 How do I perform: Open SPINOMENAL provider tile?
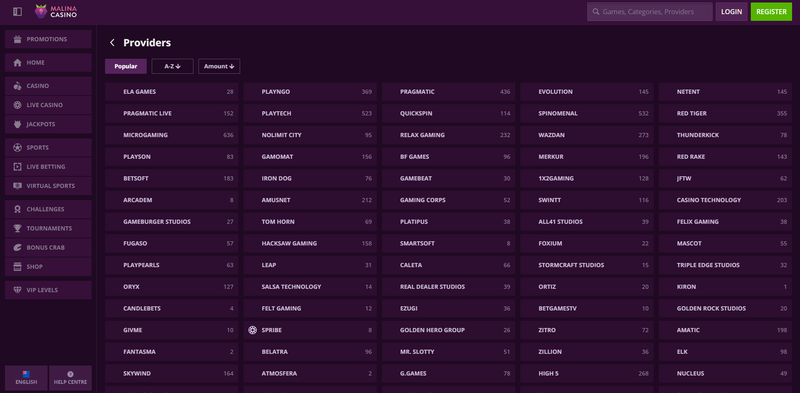[587, 113]
